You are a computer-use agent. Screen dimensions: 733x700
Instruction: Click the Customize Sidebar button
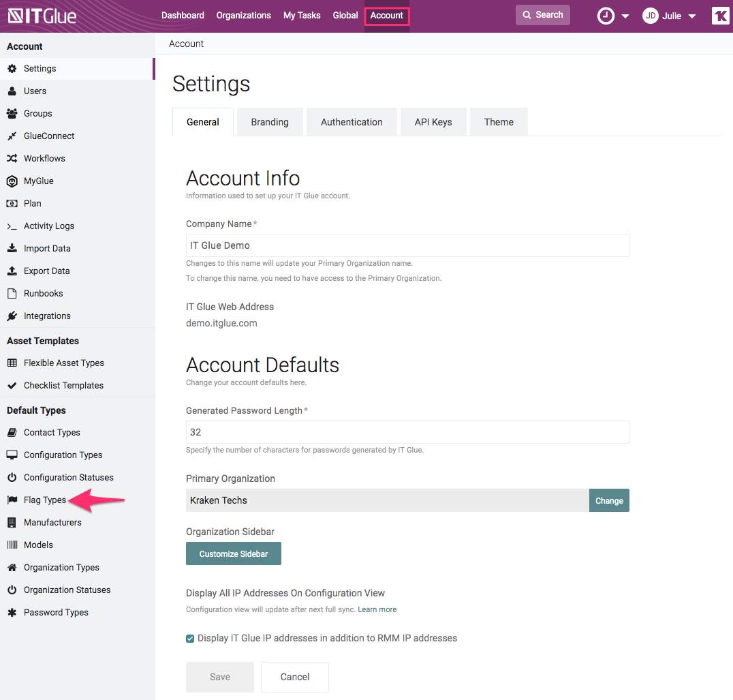233,553
